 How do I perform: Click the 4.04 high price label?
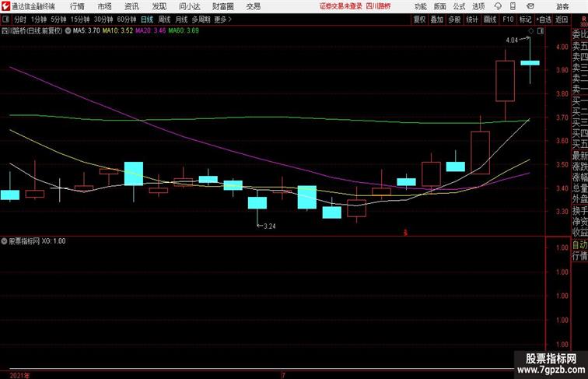coord(512,40)
